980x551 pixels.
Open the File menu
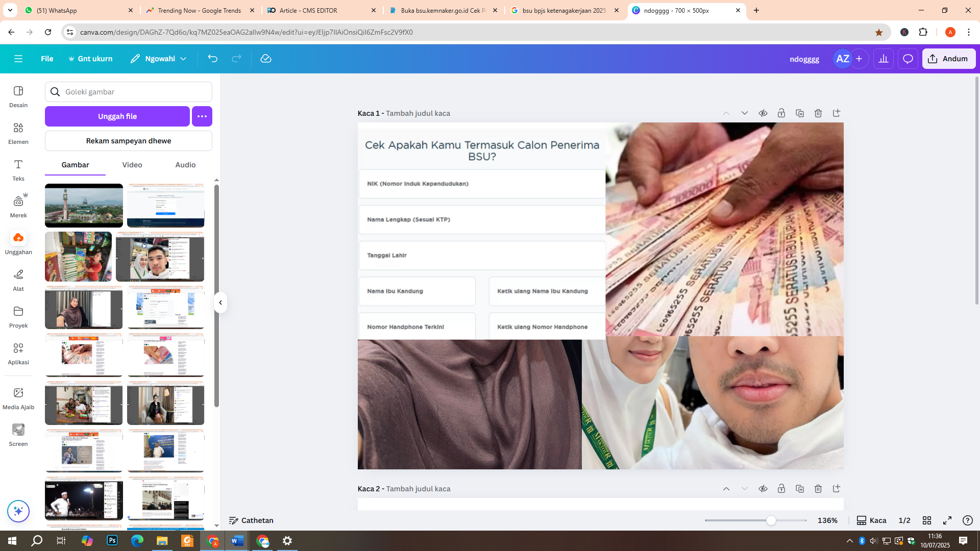click(x=47, y=59)
